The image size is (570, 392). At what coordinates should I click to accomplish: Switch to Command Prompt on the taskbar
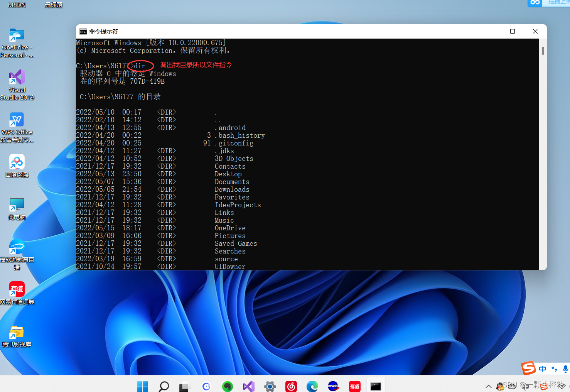point(376,386)
